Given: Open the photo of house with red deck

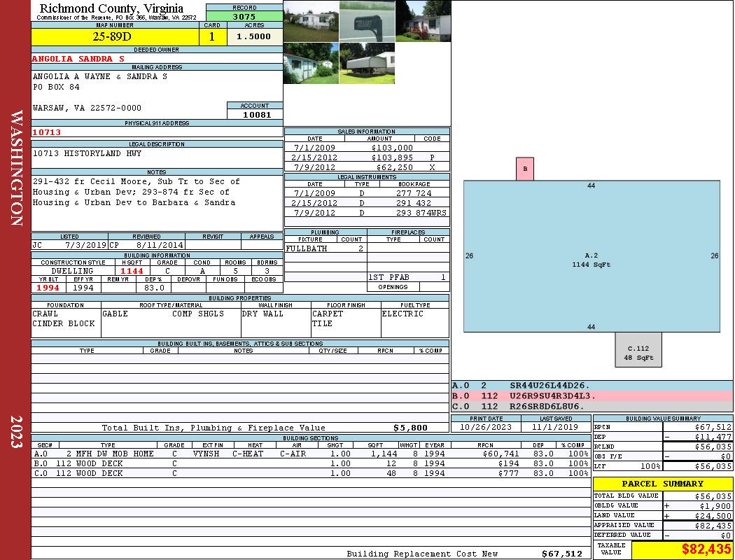Looking at the screenshot, I should [423, 21].
